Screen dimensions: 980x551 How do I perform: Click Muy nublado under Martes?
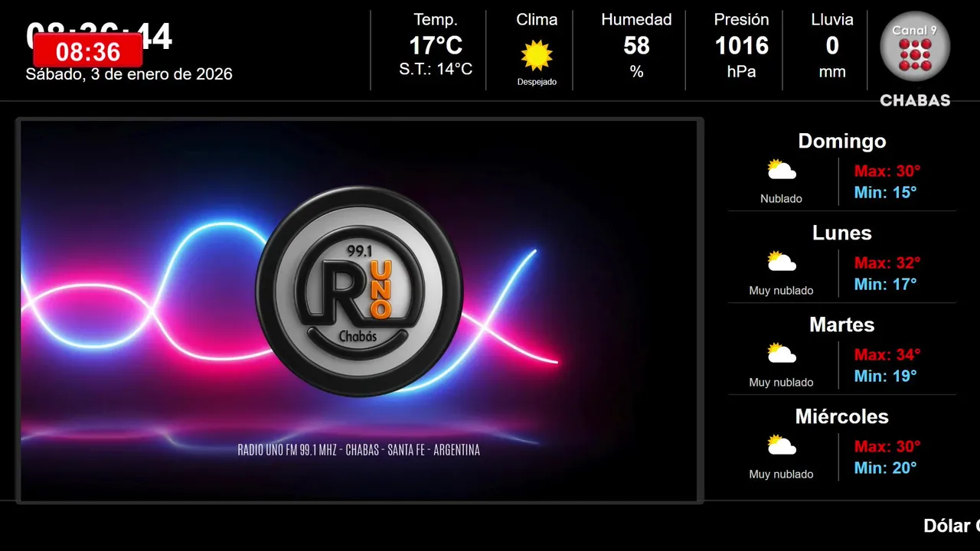pyautogui.click(x=781, y=383)
